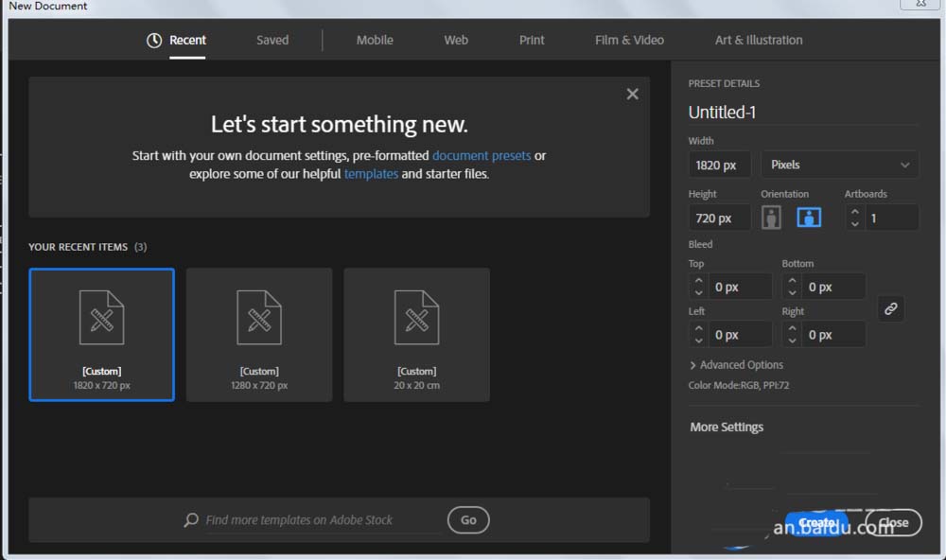Choose portrait orientation
946x560 pixels.
coord(771,218)
